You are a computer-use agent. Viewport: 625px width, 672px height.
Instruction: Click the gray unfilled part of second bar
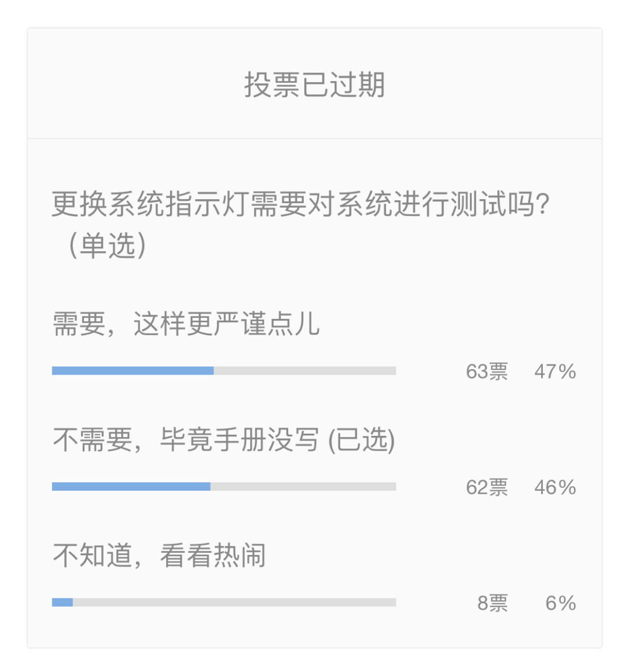pos(303,486)
